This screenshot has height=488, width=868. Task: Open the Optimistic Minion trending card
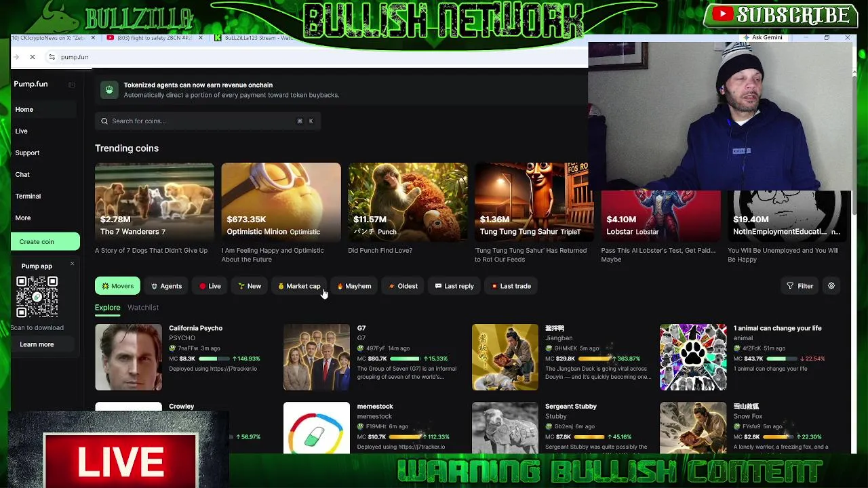[281, 202]
